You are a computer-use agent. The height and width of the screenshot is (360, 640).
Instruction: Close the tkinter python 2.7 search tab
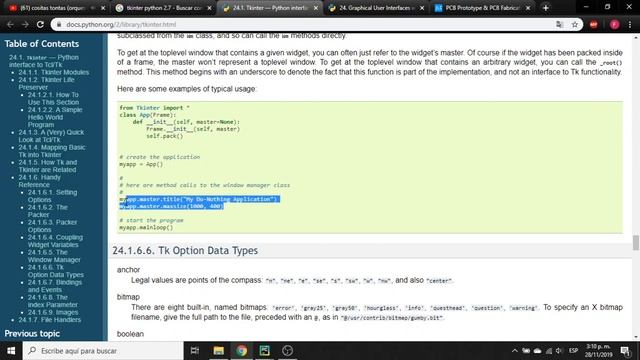tap(210, 8)
